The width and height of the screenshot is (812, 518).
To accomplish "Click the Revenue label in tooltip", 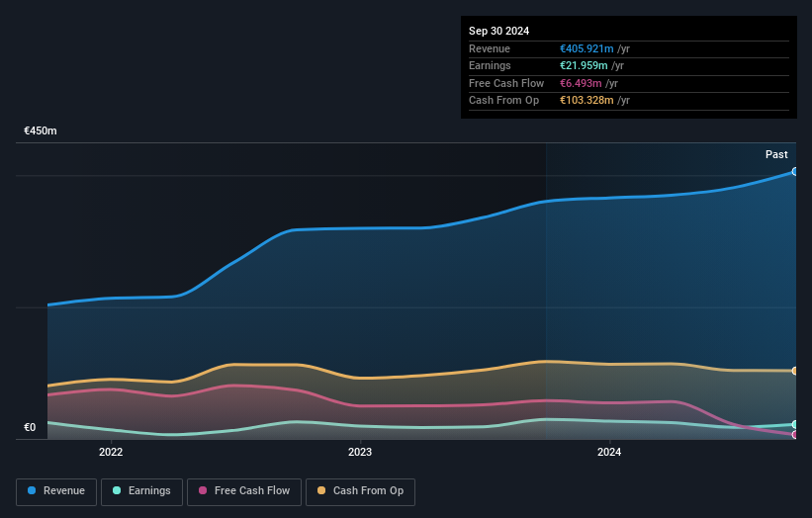I will (490, 48).
